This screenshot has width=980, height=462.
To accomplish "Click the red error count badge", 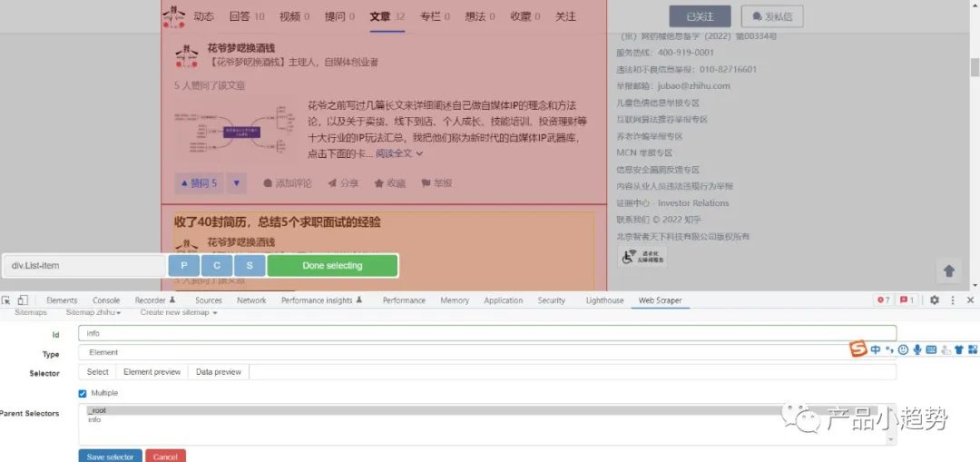I will tap(883, 300).
